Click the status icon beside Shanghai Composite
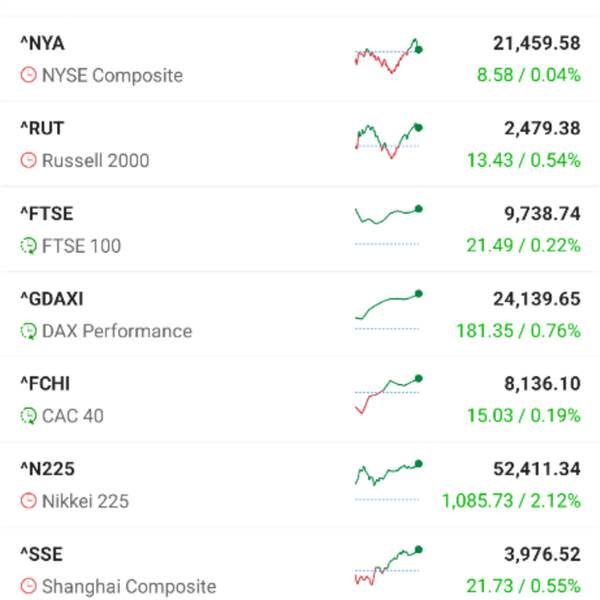This screenshot has width=600, height=600. (x=29, y=587)
